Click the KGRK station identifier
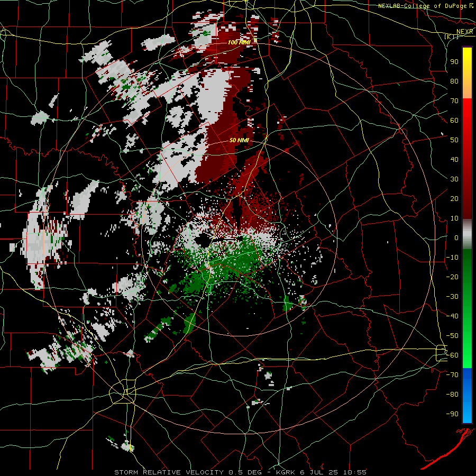The width and height of the screenshot is (476, 476). point(287,472)
